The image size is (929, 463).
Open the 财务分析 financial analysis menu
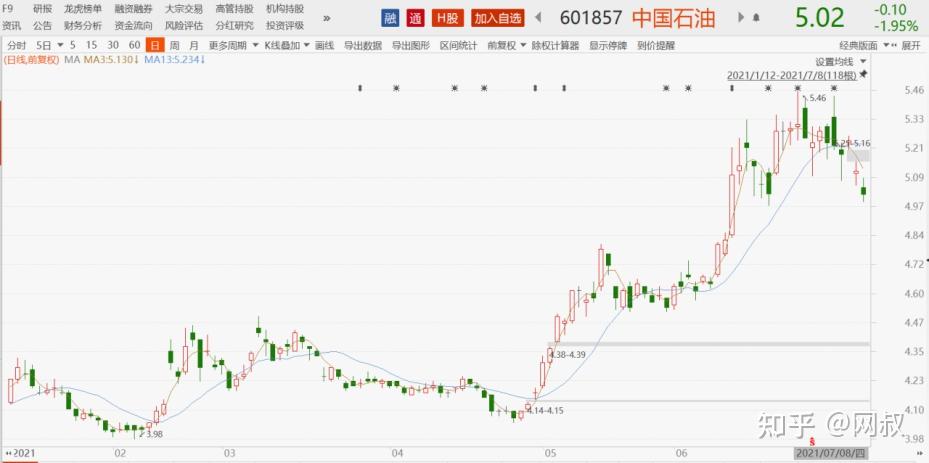pyautogui.click(x=83, y=25)
